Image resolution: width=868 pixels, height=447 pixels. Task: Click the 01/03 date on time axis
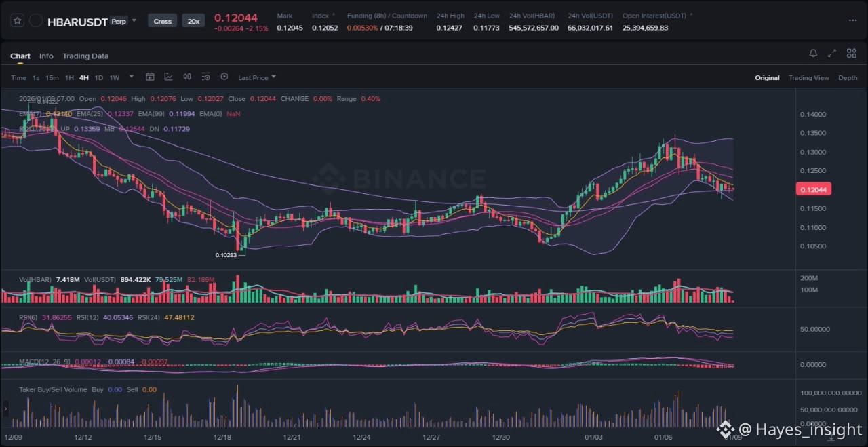(593, 438)
